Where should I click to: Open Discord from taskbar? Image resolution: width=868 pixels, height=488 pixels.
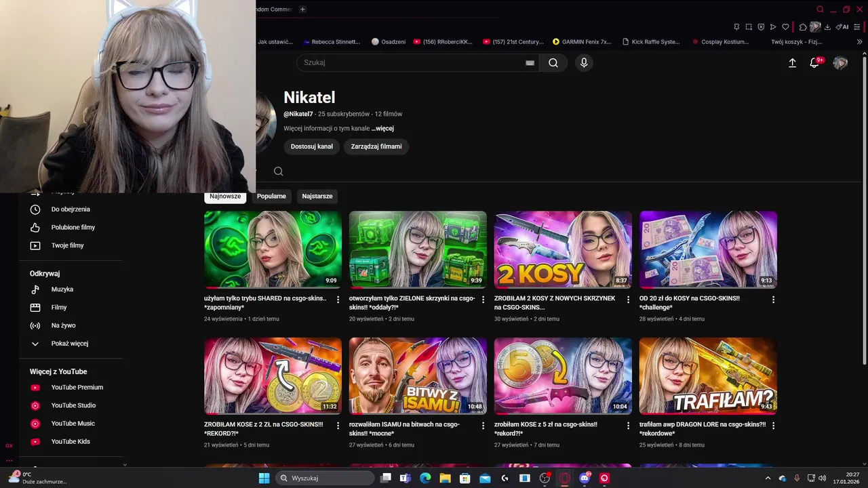[585, 478]
